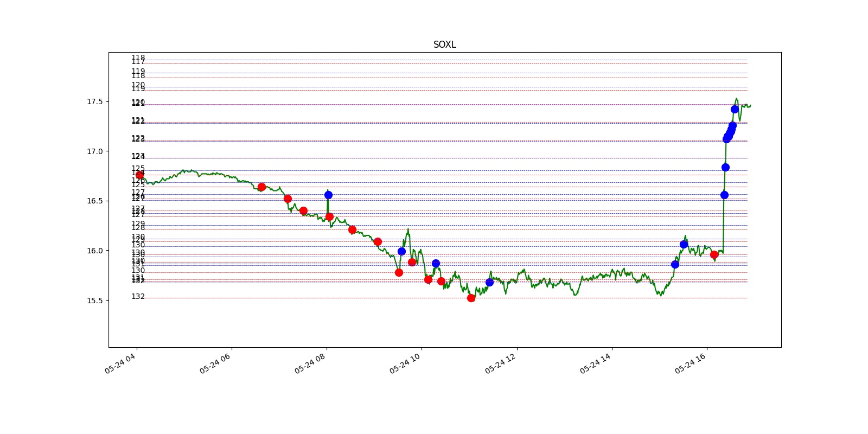Viewport: 868px width, 434px height.
Task: Click the 117 level label near the top
Action: coord(138,62)
